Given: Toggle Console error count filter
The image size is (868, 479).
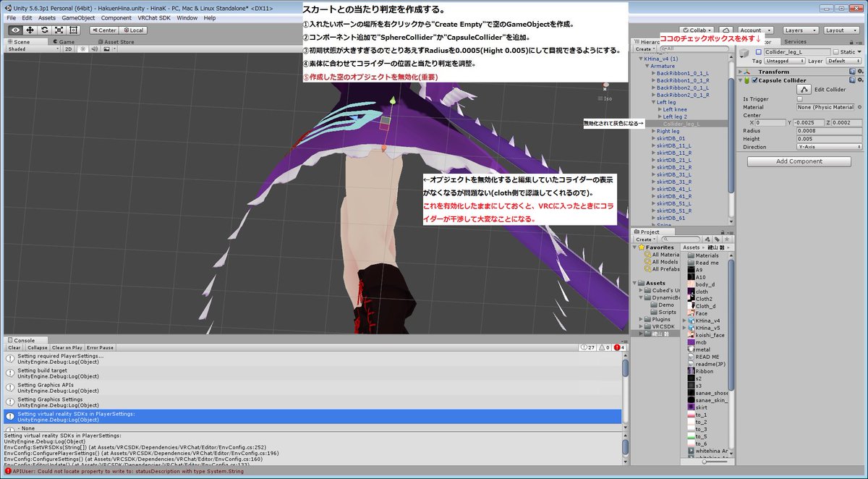Looking at the screenshot, I should tap(619, 347).
